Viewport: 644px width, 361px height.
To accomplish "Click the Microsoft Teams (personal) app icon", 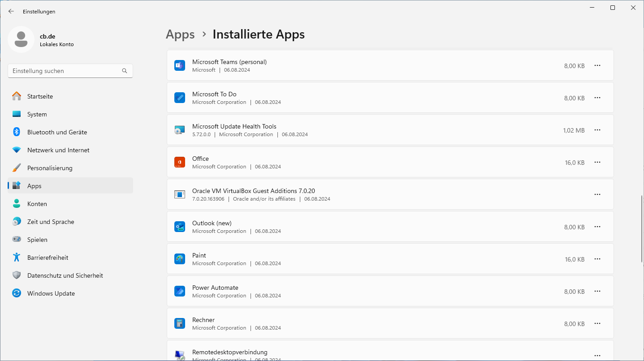I will 179,65.
